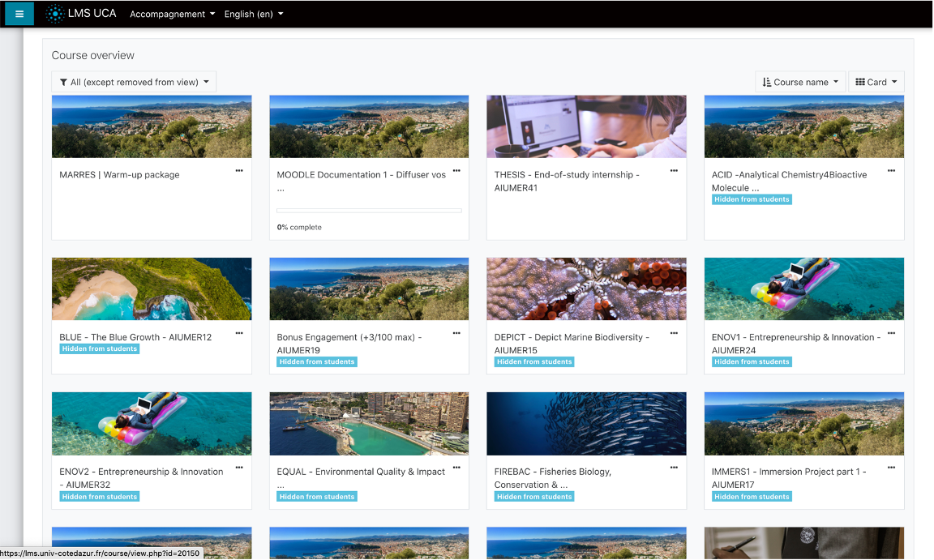Click the FIREBAC fish school thumbnail

click(x=586, y=424)
